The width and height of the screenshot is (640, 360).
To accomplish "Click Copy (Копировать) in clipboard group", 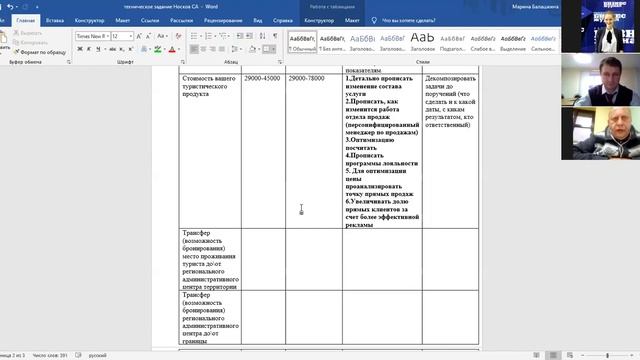I will pos(30,42).
